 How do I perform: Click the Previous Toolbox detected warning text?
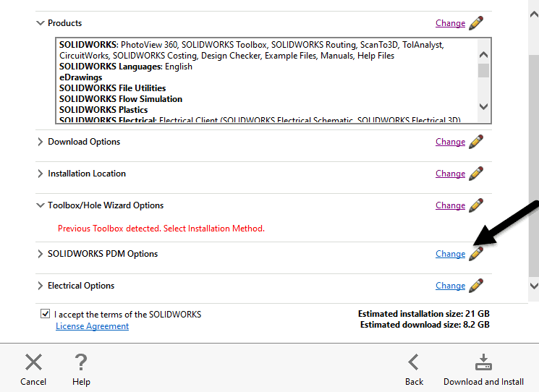pyautogui.click(x=161, y=229)
